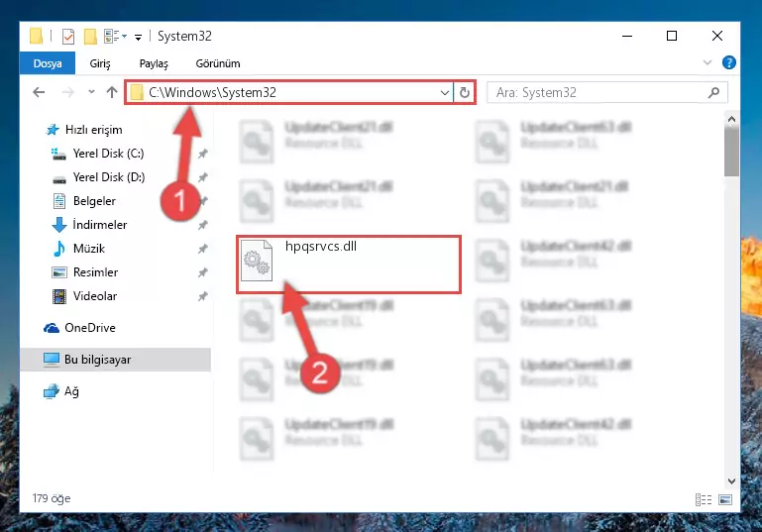
Task: Minimize the System32 window
Action: [627, 36]
